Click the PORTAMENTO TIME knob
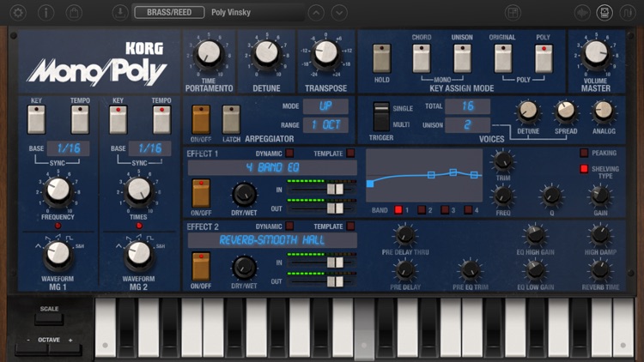This screenshot has width=644, height=362. click(x=209, y=54)
